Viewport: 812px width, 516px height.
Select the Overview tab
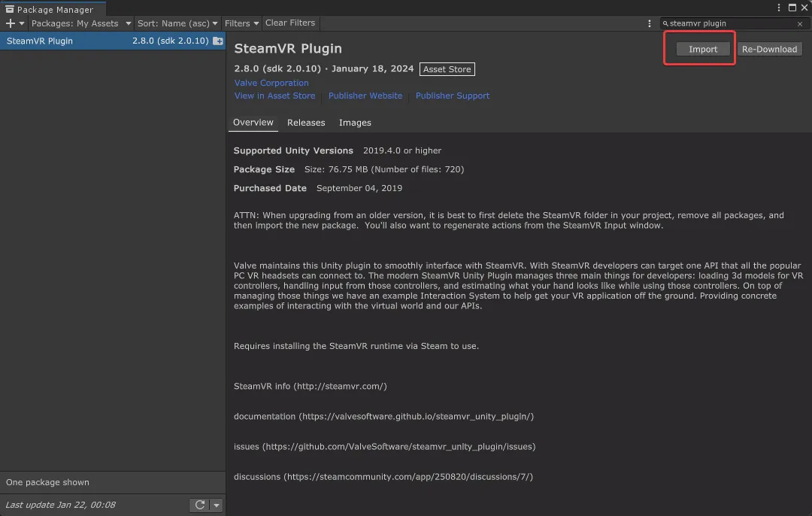(253, 123)
